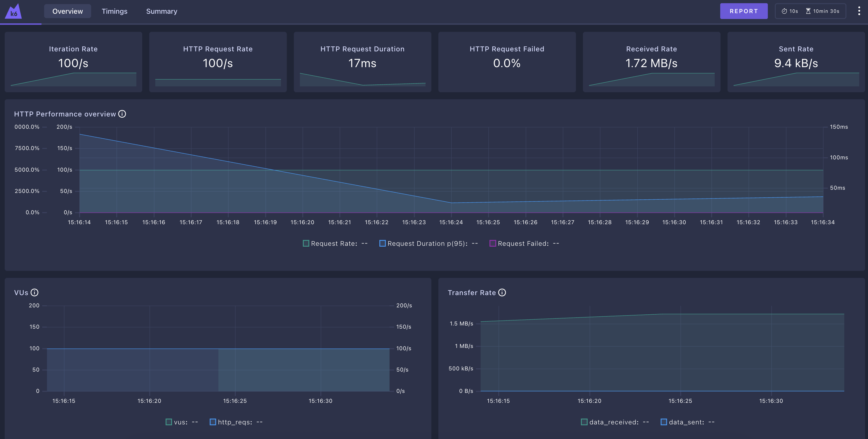Click the HTTP Performance overview info icon
The height and width of the screenshot is (439, 868).
[122, 114]
